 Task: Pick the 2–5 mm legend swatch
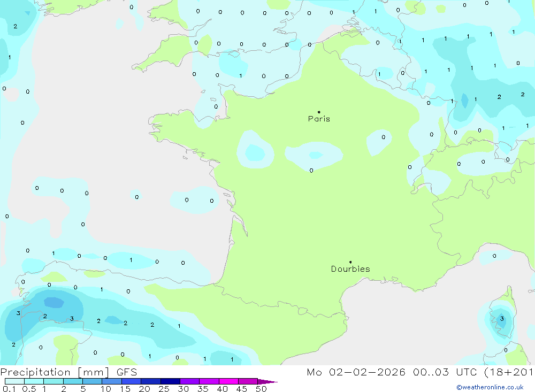point(73,381)
